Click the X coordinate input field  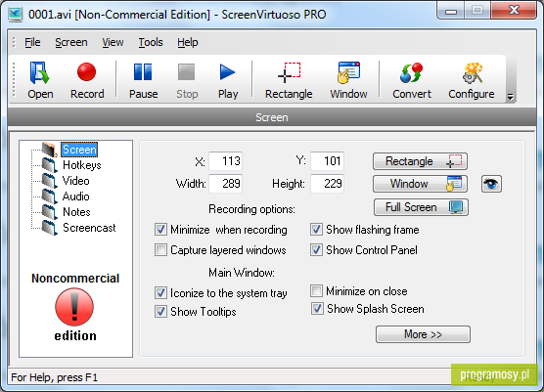point(225,161)
